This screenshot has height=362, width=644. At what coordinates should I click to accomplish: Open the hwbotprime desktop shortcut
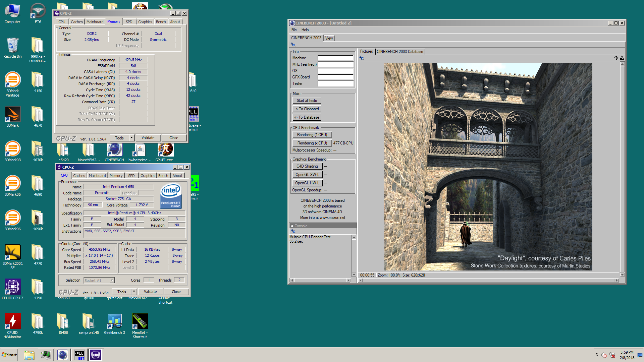[140, 153]
